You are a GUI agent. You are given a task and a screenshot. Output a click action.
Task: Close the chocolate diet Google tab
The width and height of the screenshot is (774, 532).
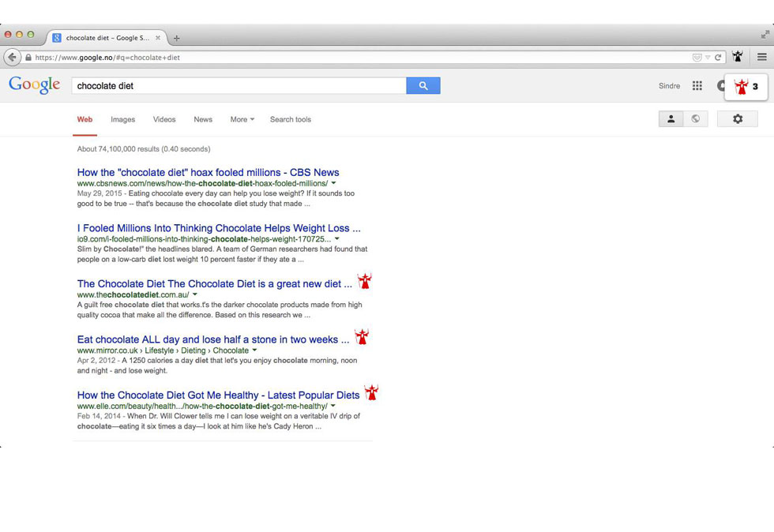[158, 38]
